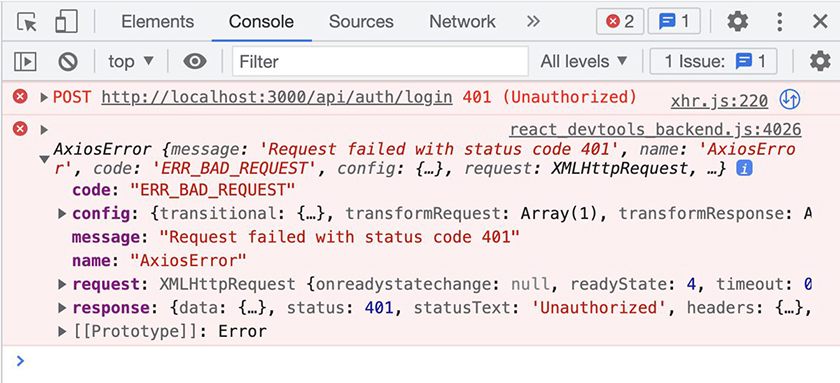Expand the POST request error entry
The width and height of the screenshot is (840, 383).
[x=44, y=97]
